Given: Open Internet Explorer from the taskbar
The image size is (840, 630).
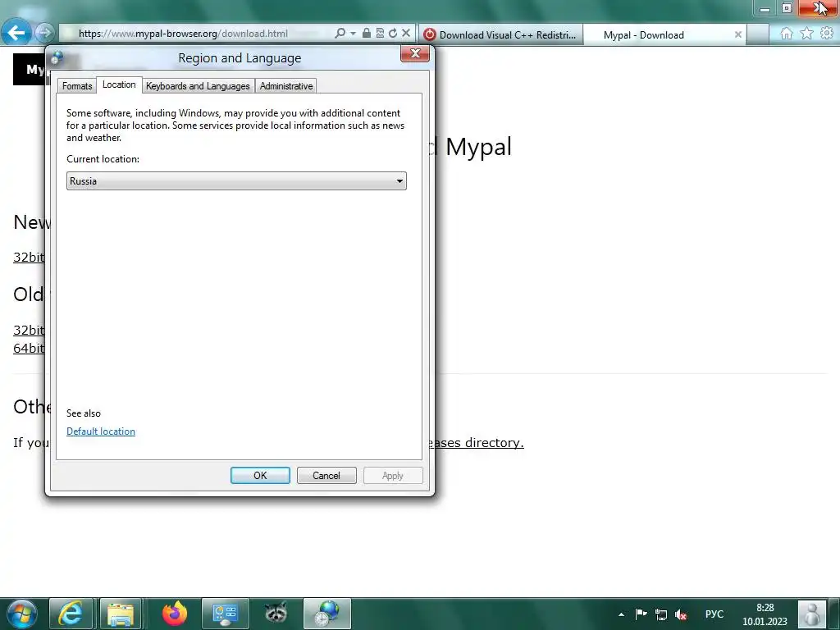Looking at the screenshot, I should (71, 614).
